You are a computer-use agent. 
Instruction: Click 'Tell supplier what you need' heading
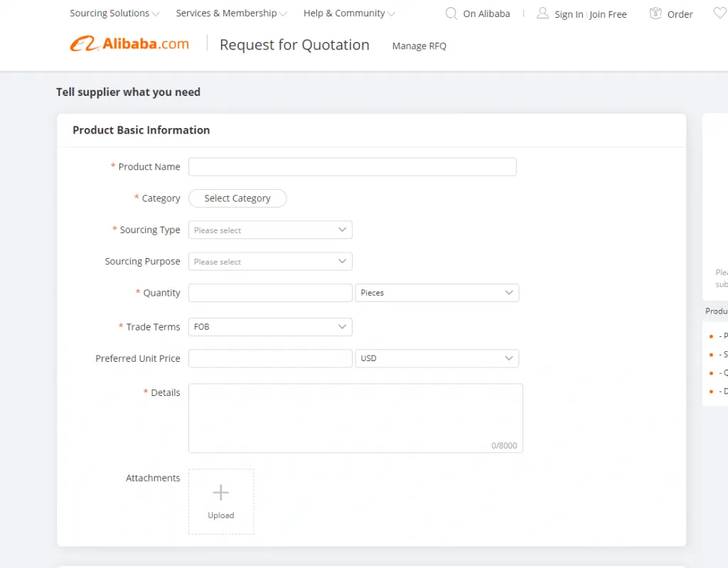point(128,92)
